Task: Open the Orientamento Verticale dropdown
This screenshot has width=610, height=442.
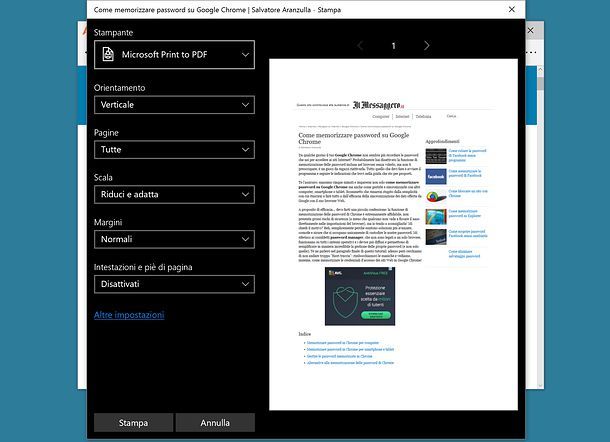Action: (174, 105)
